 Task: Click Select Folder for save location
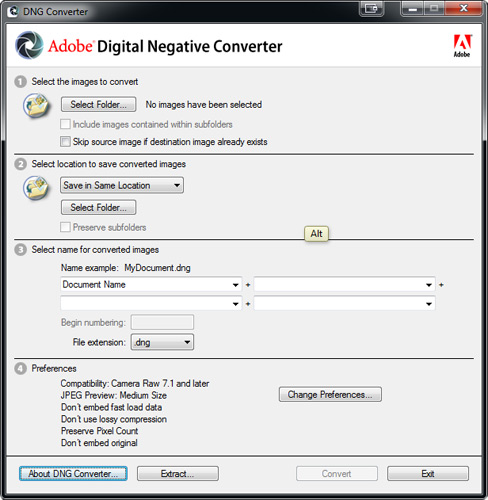[99, 207]
